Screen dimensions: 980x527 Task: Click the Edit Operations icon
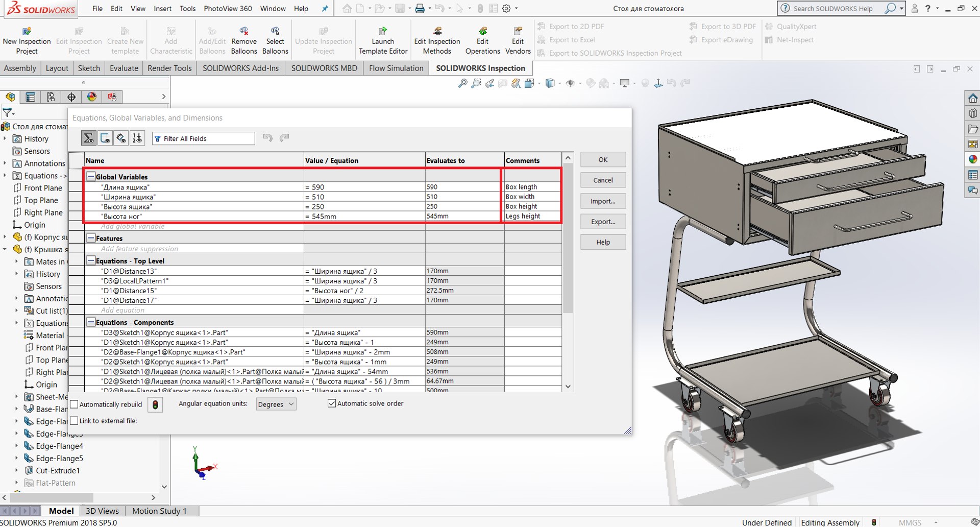pos(482,32)
